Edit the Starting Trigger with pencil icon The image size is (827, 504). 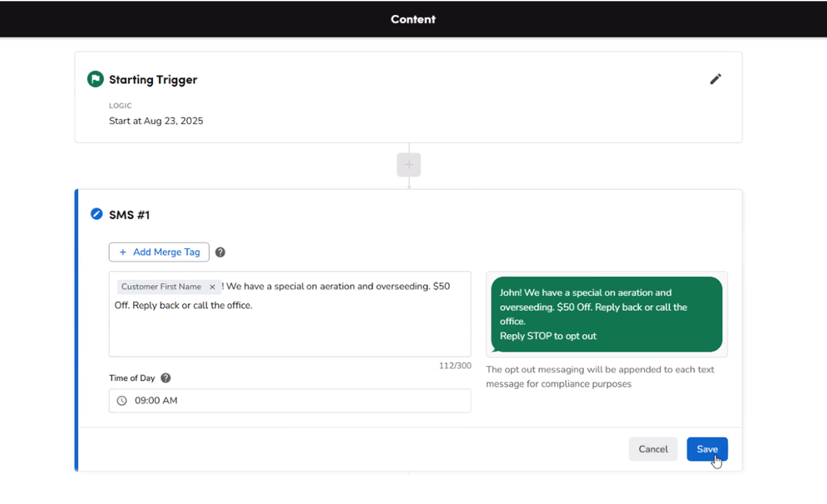[x=715, y=79]
